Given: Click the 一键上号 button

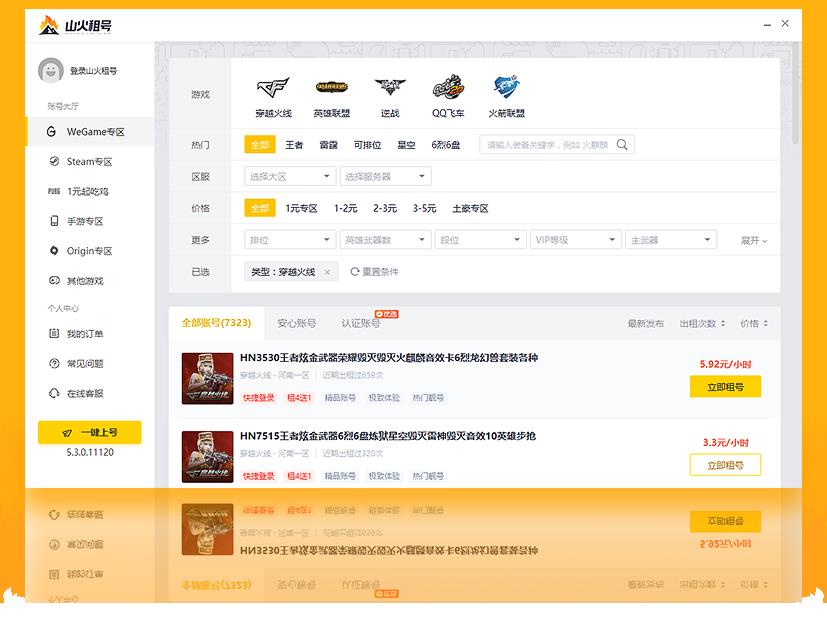Looking at the screenshot, I should click(x=89, y=432).
